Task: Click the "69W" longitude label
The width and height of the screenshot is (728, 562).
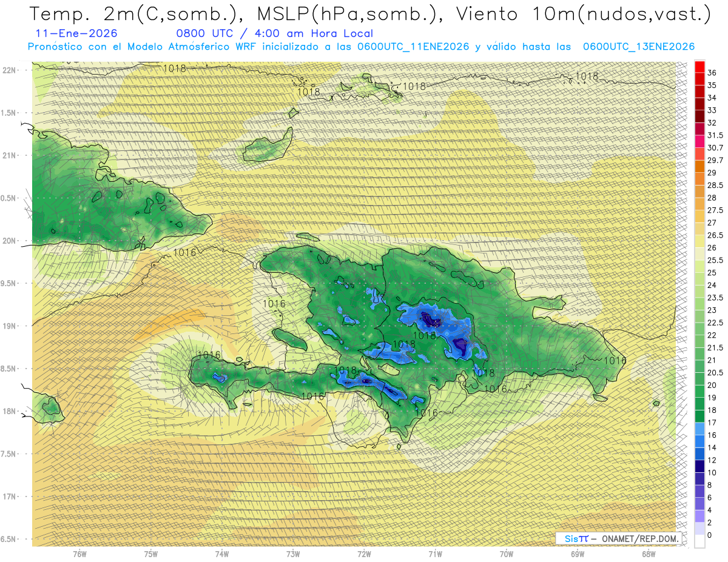Action: point(578,554)
